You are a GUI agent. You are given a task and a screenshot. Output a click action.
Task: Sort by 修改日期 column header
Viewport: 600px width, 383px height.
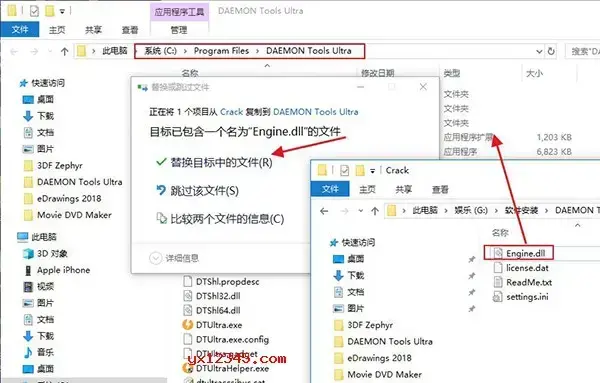377,73
